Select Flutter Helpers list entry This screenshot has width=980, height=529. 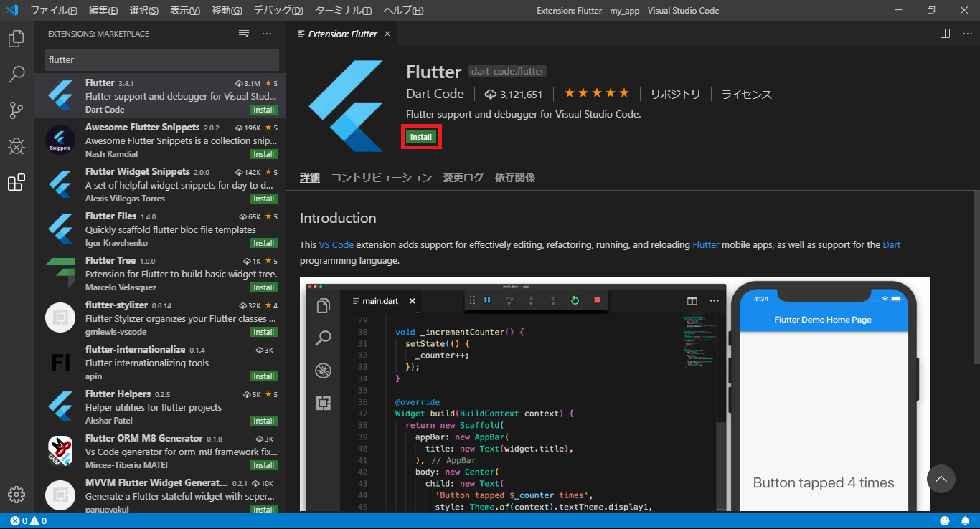click(159, 406)
